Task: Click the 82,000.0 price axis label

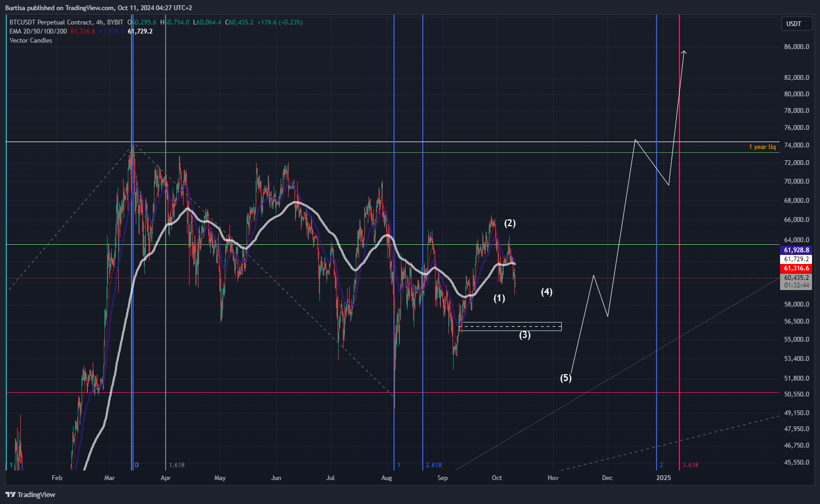Action: [x=797, y=78]
